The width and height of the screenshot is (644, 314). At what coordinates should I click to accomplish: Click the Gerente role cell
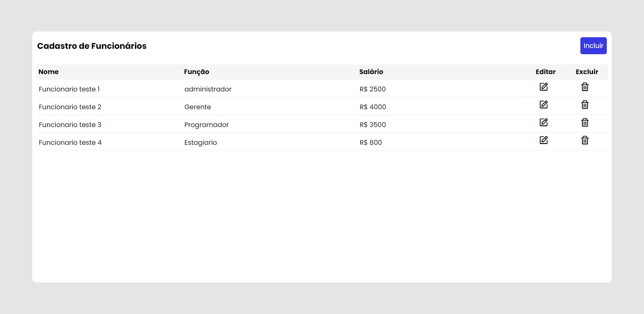pos(198,107)
